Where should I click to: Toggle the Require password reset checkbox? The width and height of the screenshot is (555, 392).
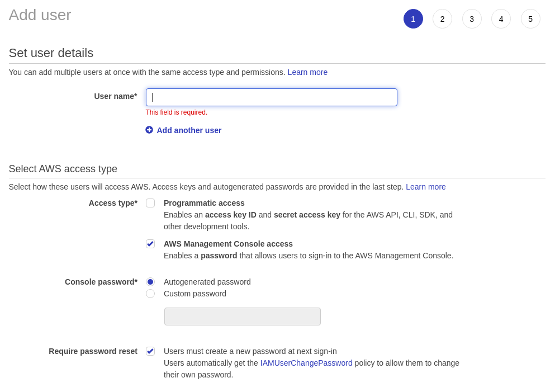150,351
